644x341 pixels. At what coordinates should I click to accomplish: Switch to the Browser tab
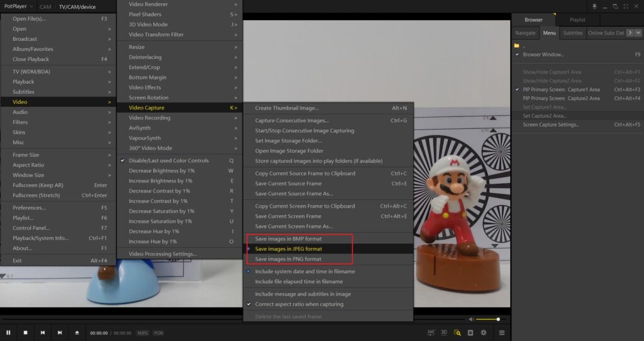coord(533,20)
